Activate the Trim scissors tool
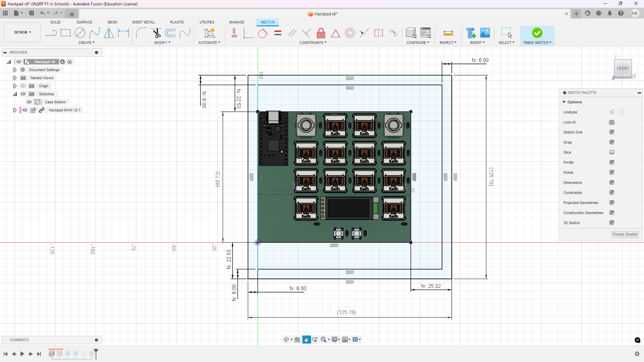 pyautogui.click(x=156, y=33)
